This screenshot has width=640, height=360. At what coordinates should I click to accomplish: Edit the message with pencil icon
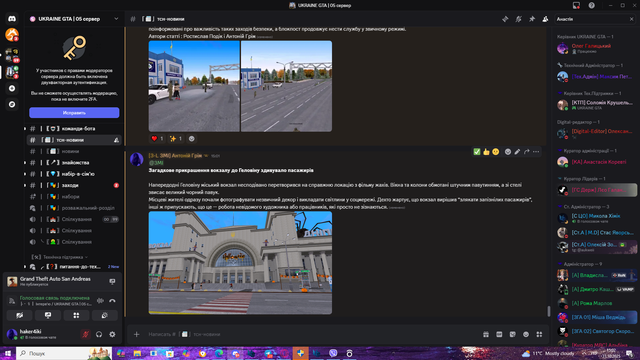tap(517, 152)
